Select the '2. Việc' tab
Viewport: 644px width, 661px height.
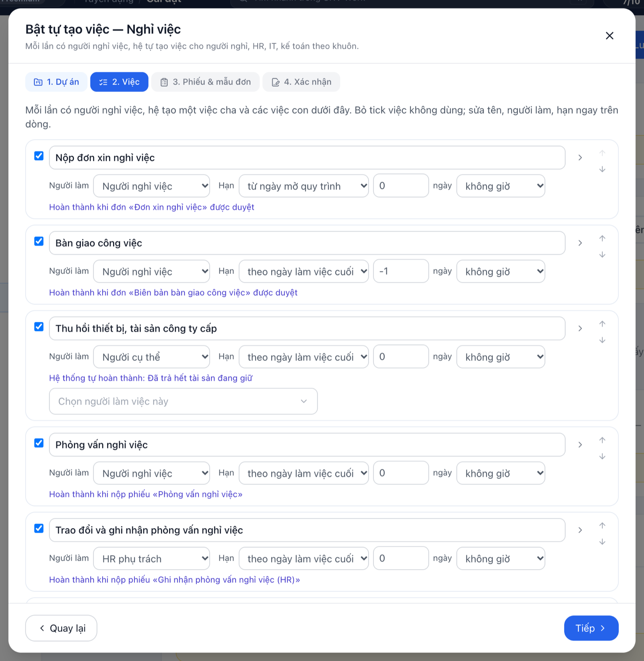point(119,82)
